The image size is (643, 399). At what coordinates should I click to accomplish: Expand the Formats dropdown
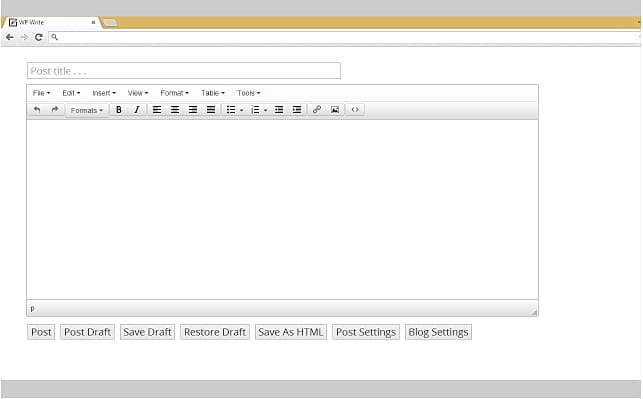tap(87, 110)
